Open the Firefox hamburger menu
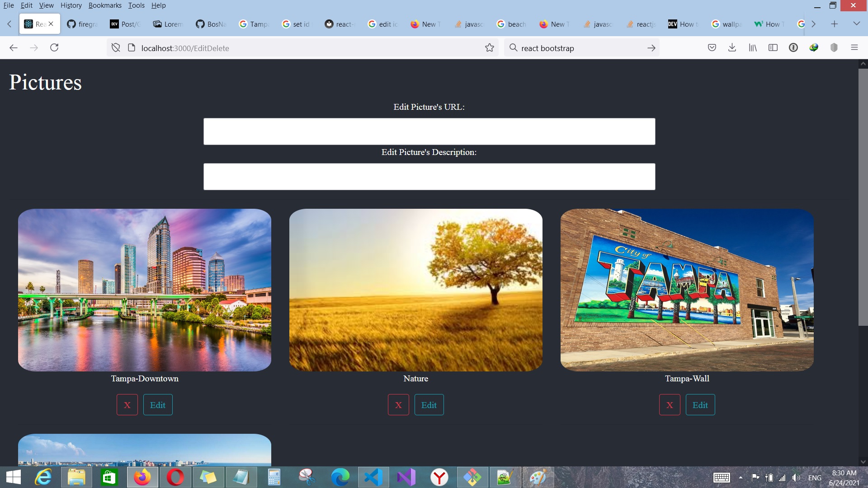The width and height of the screenshot is (868, 488). (854, 48)
